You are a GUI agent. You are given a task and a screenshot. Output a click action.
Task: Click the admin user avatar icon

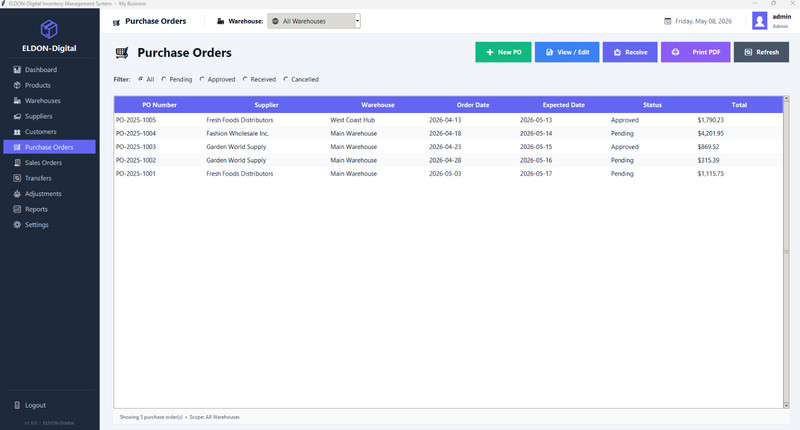pyautogui.click(x=759, y=21)
